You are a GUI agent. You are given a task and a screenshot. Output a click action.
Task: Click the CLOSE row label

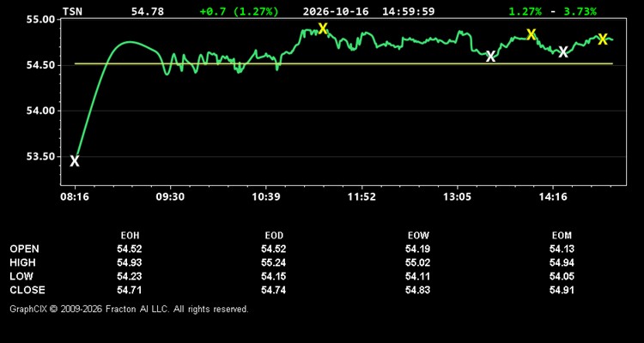point(27,290)
